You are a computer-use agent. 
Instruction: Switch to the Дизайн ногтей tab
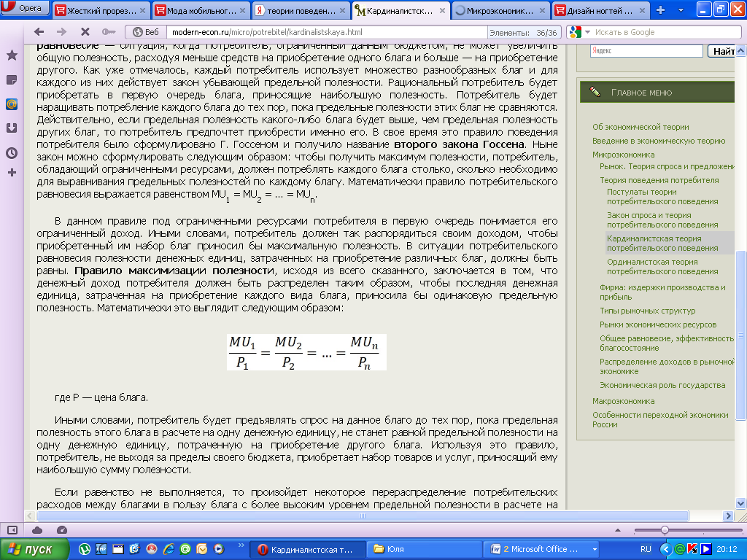tap(600, 10)
